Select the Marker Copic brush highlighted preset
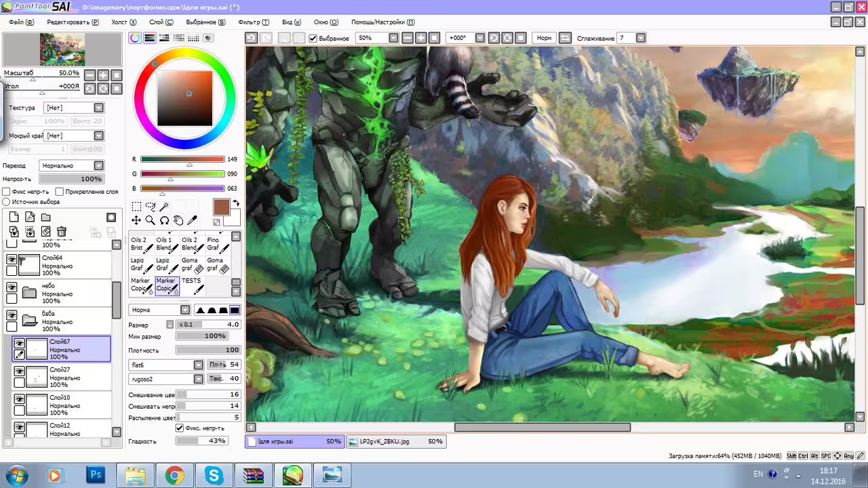The height and width of the screenshot is (488, 868). (167, 285)
